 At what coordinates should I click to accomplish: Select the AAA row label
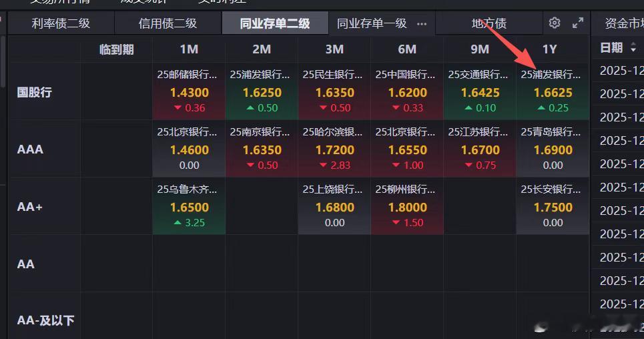point(30,149)
